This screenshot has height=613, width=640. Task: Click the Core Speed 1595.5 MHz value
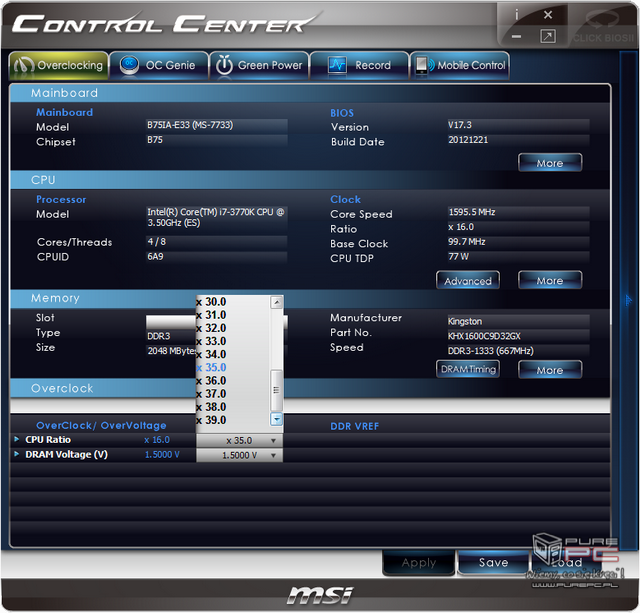518,212
